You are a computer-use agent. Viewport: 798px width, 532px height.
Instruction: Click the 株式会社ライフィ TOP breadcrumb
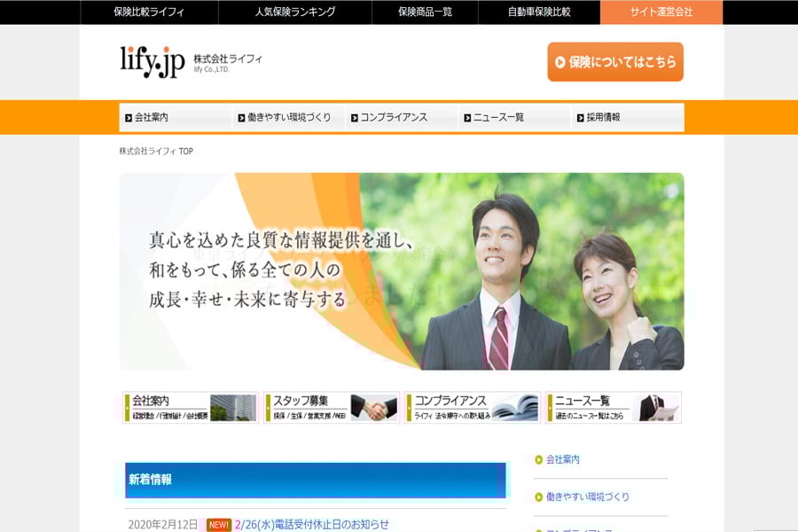point(156,152)
